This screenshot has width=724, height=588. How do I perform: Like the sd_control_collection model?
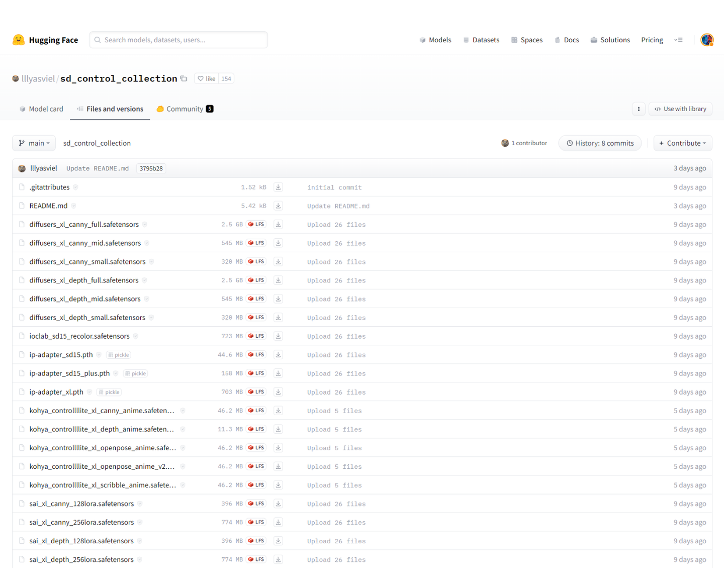(207, 78)
